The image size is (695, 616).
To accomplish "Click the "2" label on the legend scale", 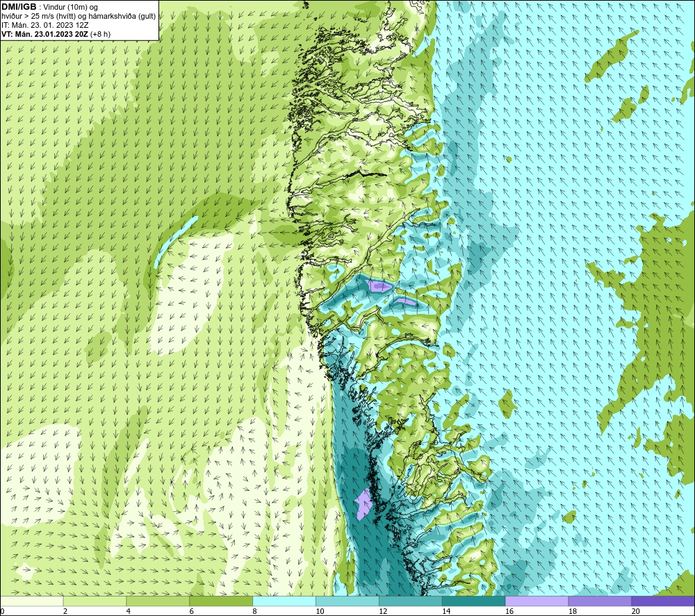I will [65, 612].
